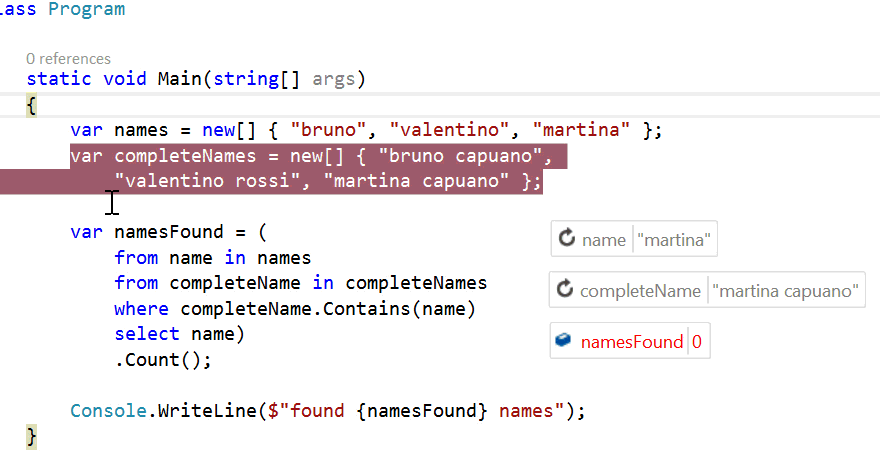Click the loop icon beside the name value

(567, 239)
